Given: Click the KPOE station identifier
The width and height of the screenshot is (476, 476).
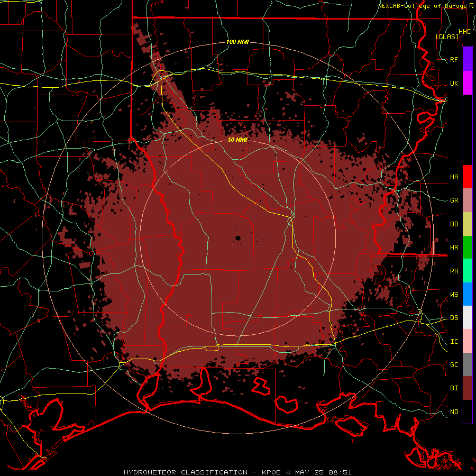Looking at the screenshot, I should (272, 472).
